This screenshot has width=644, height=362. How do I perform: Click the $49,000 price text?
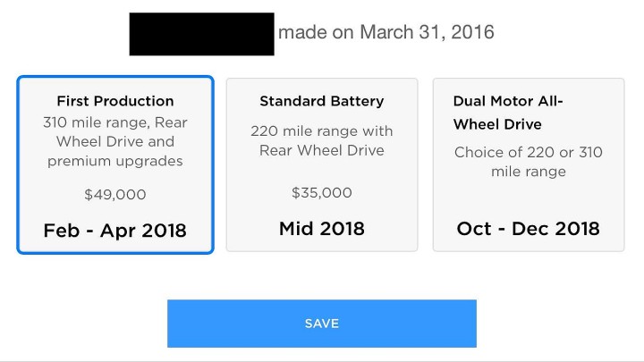tap(115, 194)
